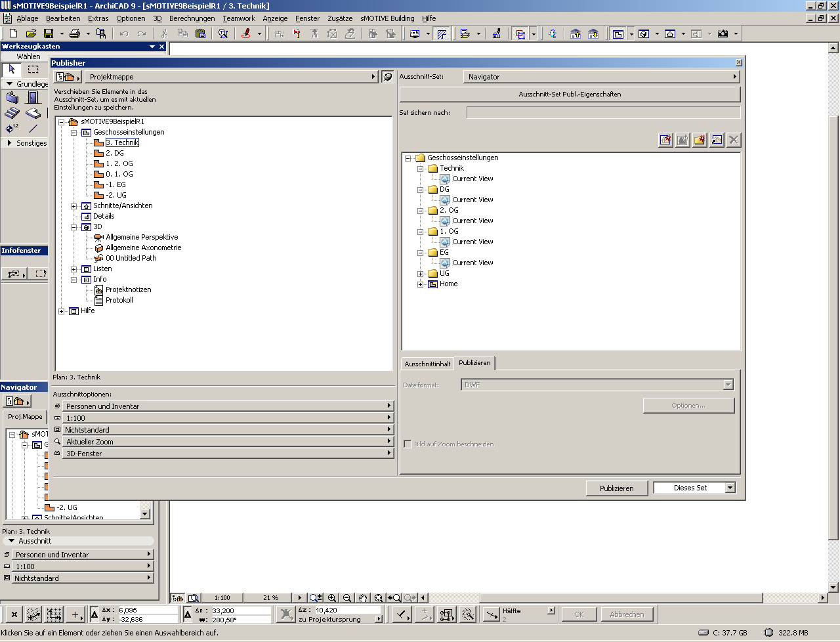The image size is (840, 642).
Task: Click the New document toolbar icon
Action: point(13,33)
